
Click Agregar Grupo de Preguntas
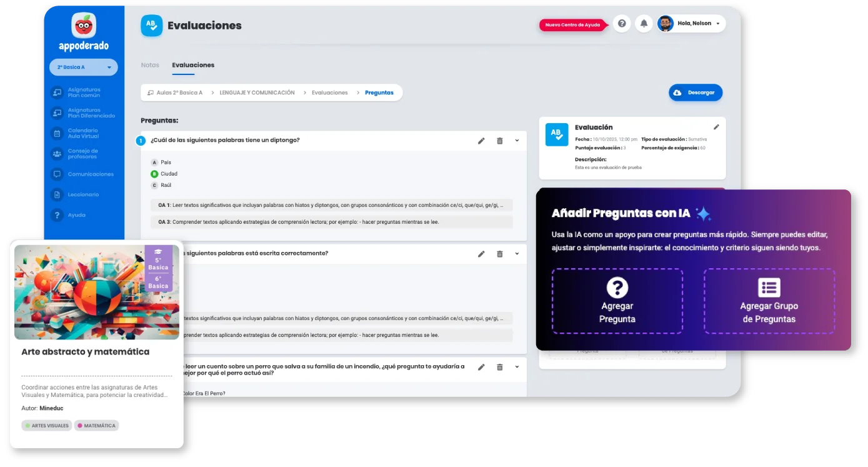[x=769, y=301]
